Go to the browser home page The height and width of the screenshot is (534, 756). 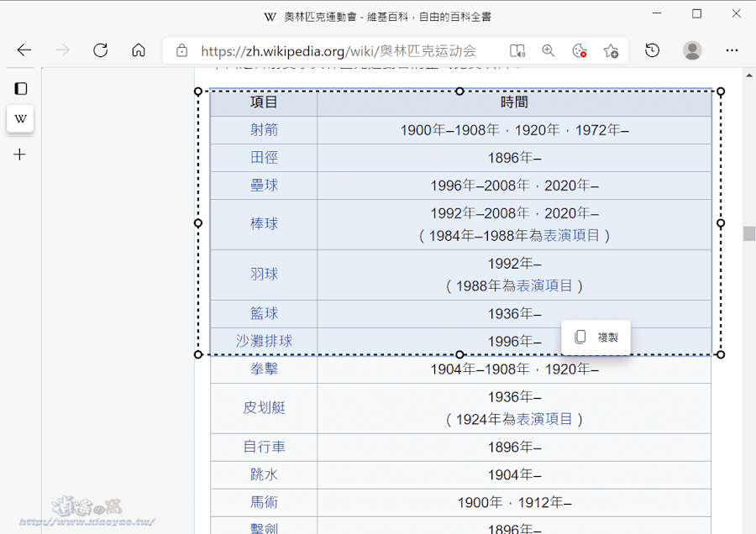139,50
